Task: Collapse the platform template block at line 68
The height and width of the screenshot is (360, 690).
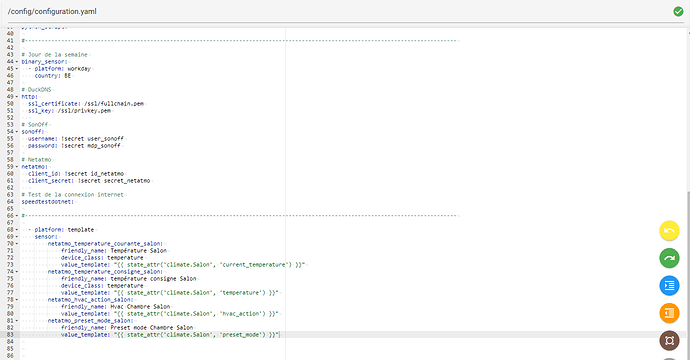Action: [x=17, y=230]
